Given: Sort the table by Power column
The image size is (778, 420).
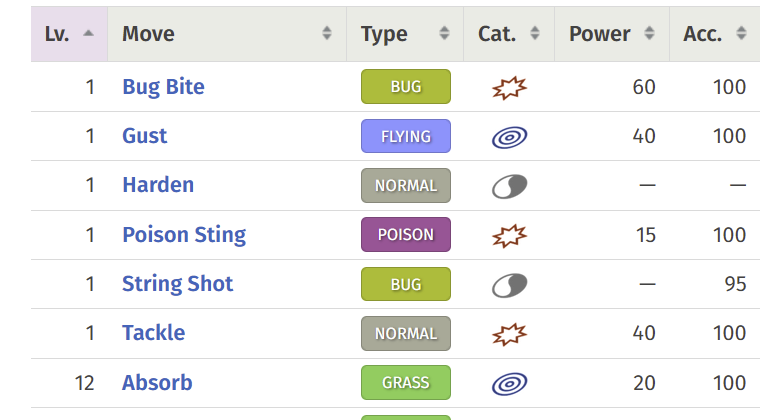Looking at the screenshot, I should [649, 33].
